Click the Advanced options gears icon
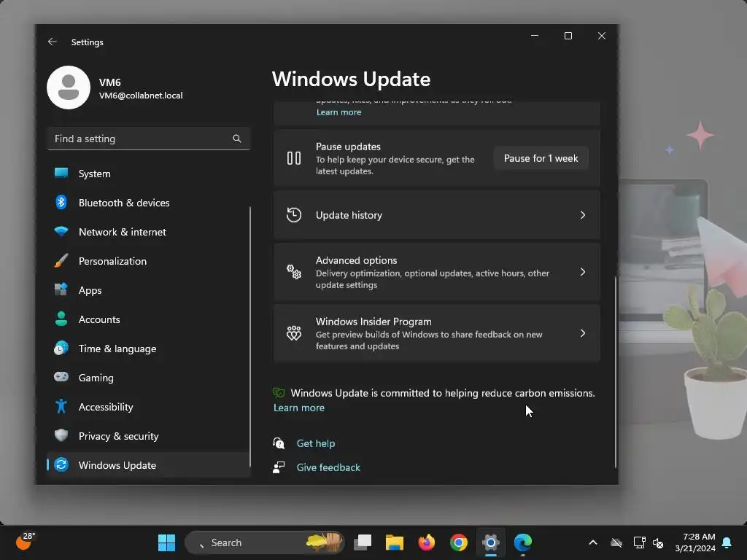 (294, 272)
